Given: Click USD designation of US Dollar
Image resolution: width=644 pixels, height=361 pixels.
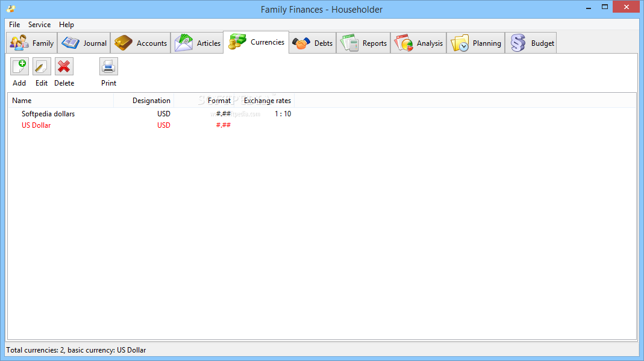Looking at the screenshot, I should coord(163,125).
